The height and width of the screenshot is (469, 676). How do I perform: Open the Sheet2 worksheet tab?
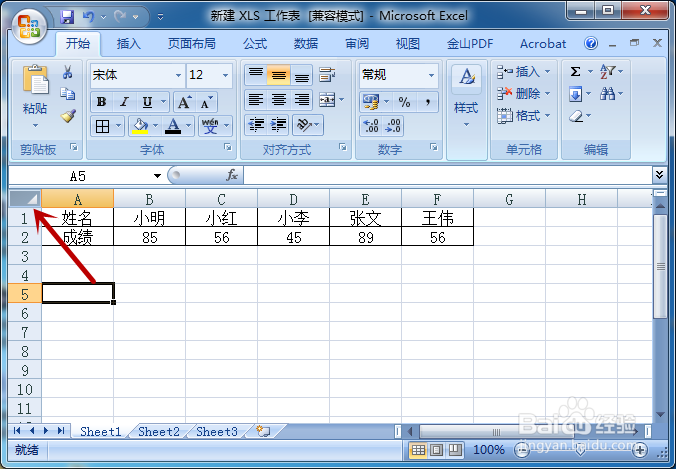pyautogui.click(x=159, y=431)
